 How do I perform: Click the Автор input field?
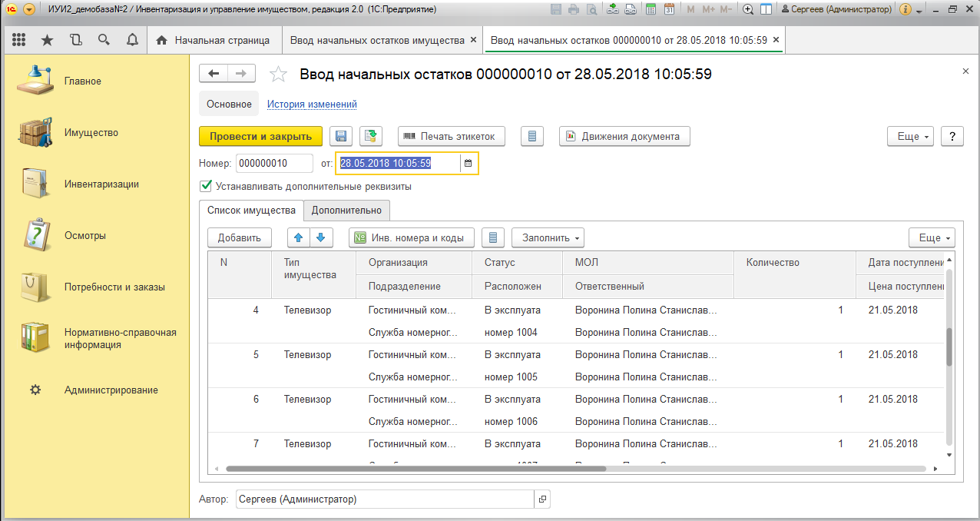click(385, 499)
